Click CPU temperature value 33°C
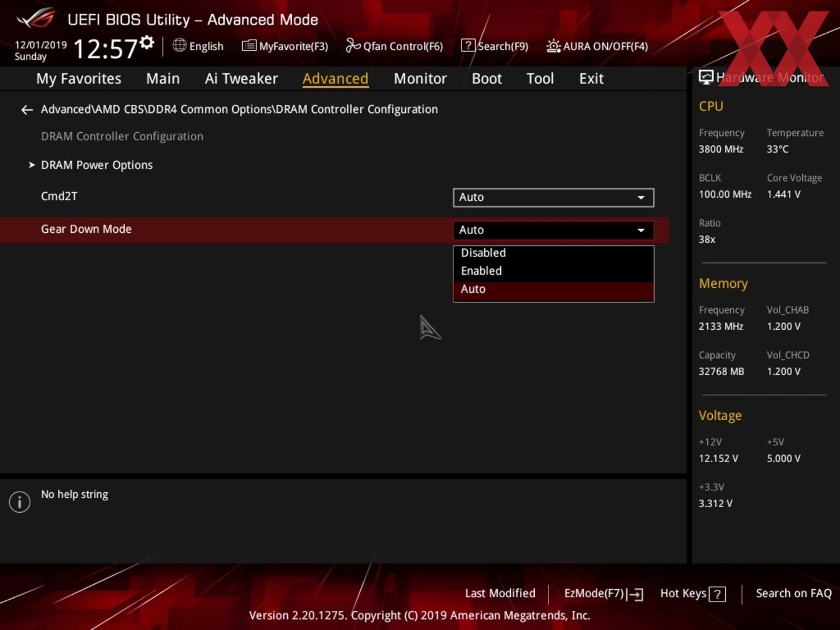 pos(778,149)
